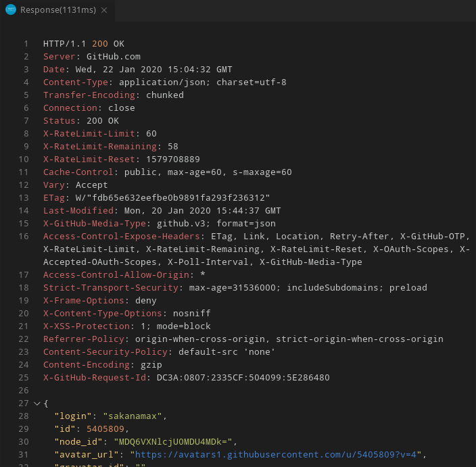Click the 'Wed, 22 Jan 2020 15:04:32 GMT' value
The height and width of the screenshot is (467, 476).
(x=154, y=70)
